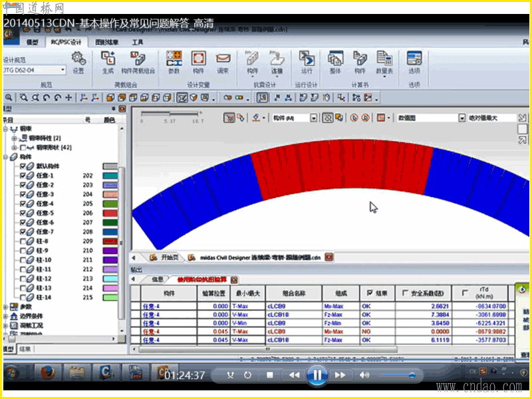Viewport: 532px width, 399px height.
Task: Expand the 边界条件 tree node
Action: point(6,317)
